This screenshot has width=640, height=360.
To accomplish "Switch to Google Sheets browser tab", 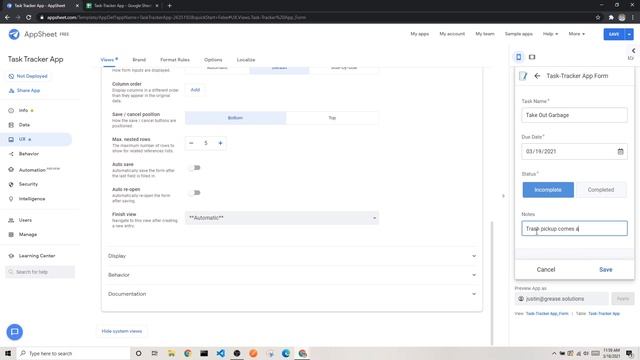I will coord(122,6).
